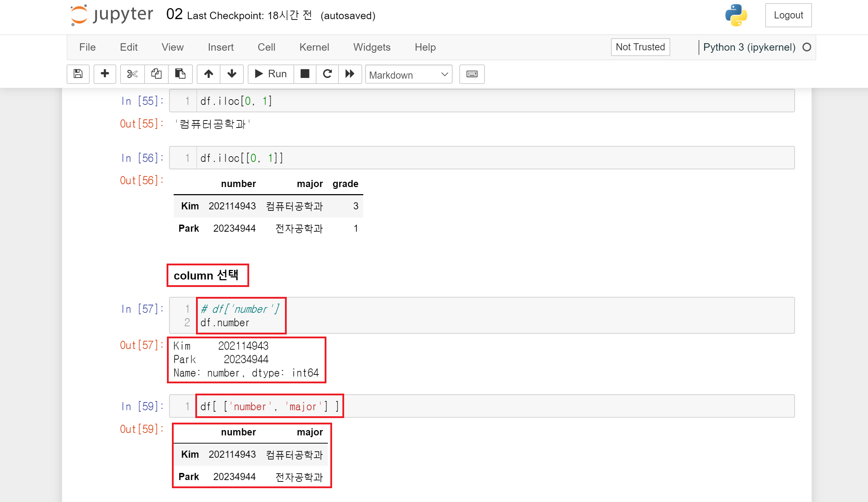
Task: Restart the kernel with circular arrow
Action: (327, 74)
